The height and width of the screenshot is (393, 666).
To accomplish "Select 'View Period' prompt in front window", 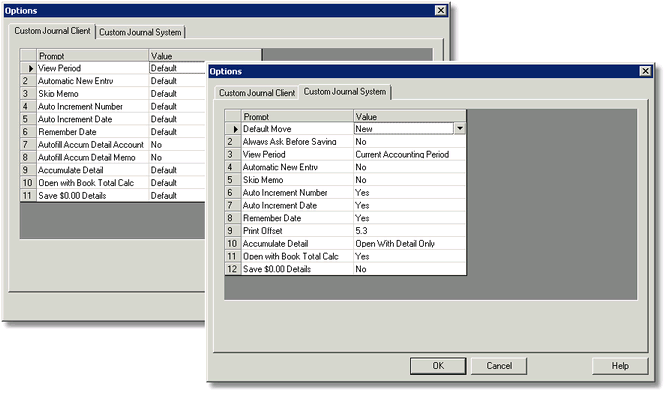I will tap(297, 154).
